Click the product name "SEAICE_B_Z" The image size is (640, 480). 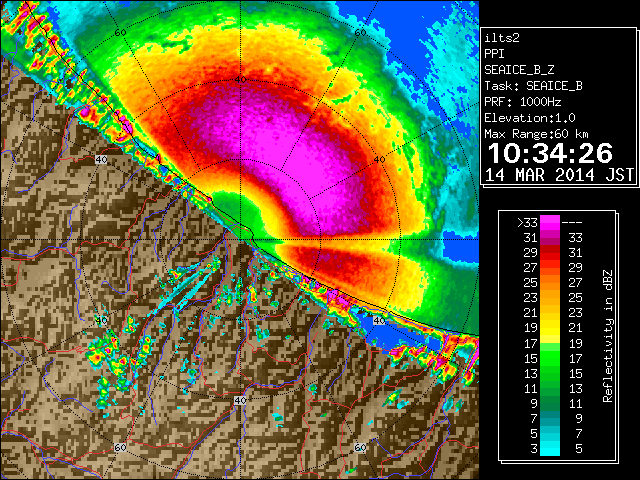pos(519,70)
